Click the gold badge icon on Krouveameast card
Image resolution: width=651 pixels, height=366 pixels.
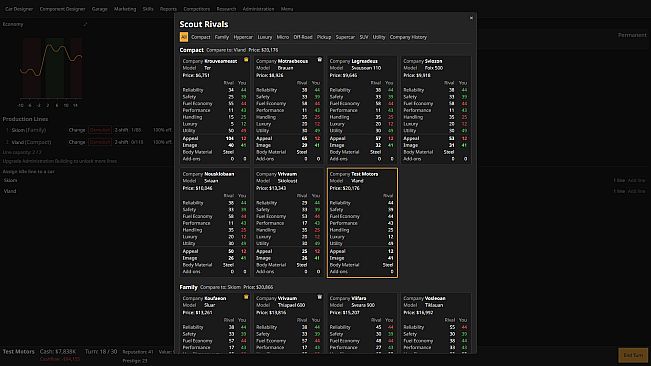(x=246, y=60)
